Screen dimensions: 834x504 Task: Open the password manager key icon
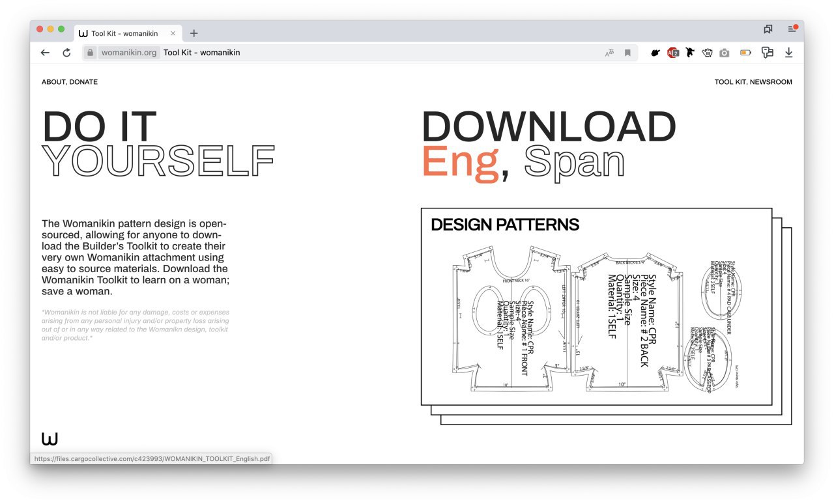tap(768, 53)
